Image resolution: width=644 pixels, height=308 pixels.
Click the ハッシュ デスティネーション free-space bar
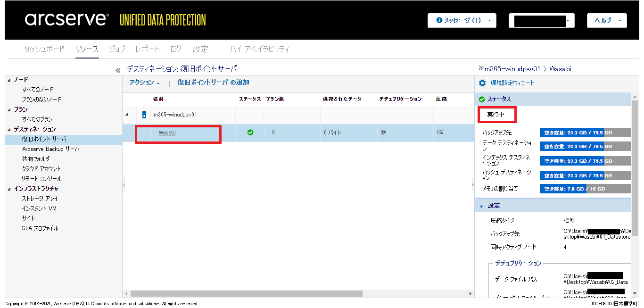585,175
